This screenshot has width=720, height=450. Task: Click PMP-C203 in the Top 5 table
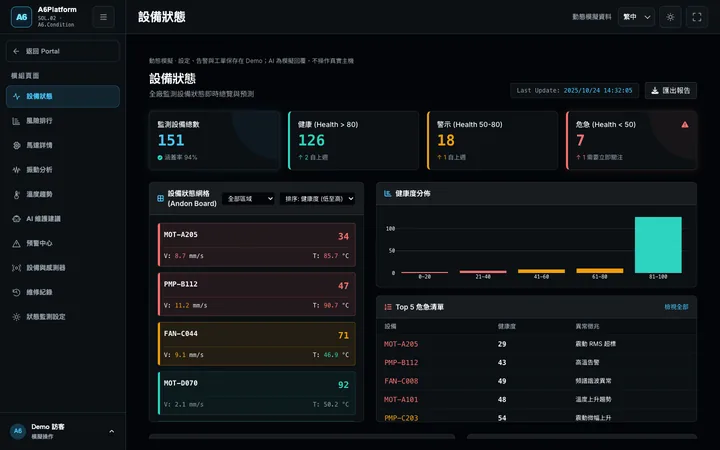point(401,418)
